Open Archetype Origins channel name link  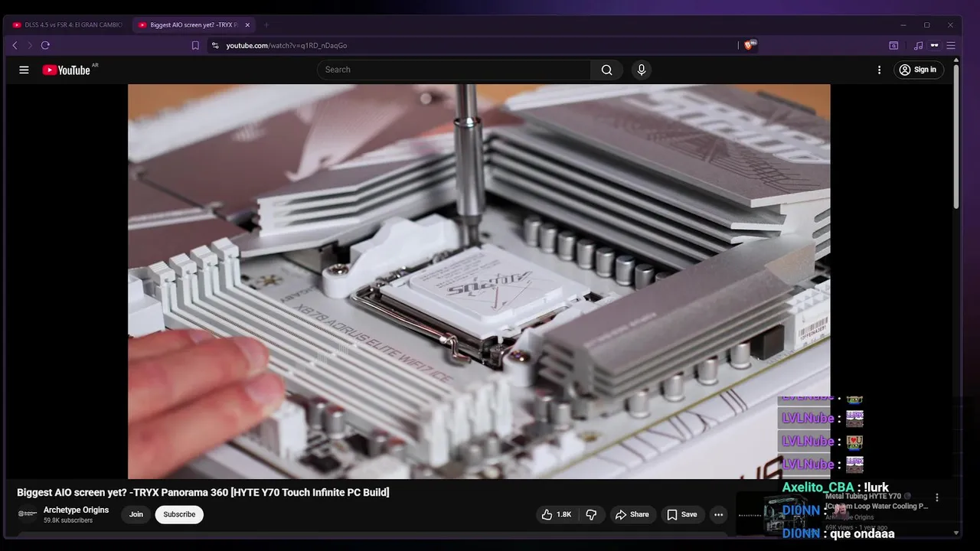coord(76,510)
